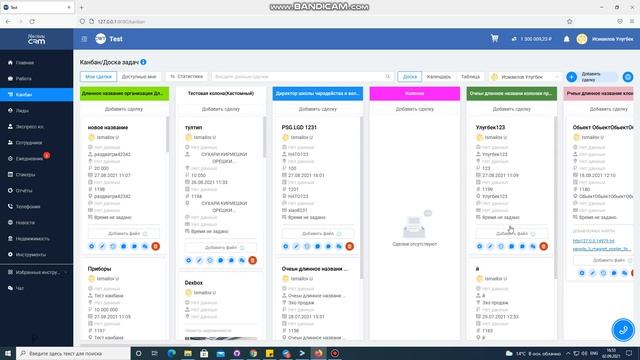Click the dark green 'Очень длинное название' column header
The image size is (640, 360).
(511, 93)
